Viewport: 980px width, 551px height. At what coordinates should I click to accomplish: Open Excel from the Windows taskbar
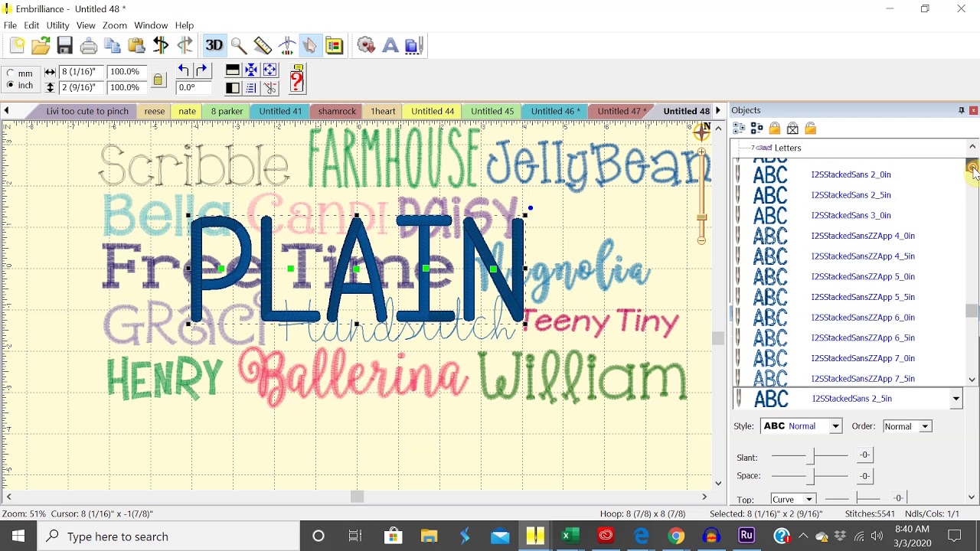tap(570, 536)
